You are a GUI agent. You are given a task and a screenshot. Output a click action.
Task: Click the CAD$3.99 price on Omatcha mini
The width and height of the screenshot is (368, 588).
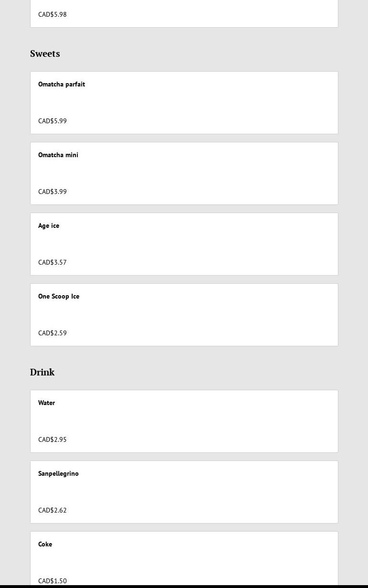(53, 192)
